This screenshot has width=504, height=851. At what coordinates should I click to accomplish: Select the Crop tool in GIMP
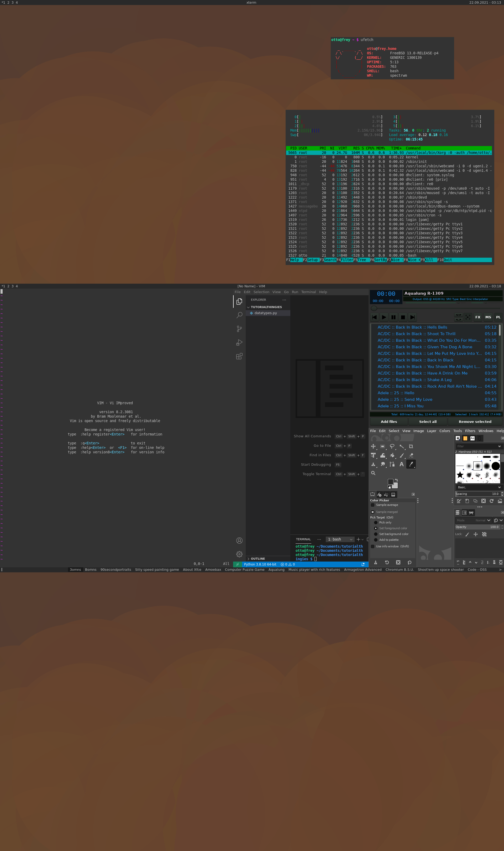(411, 447)
